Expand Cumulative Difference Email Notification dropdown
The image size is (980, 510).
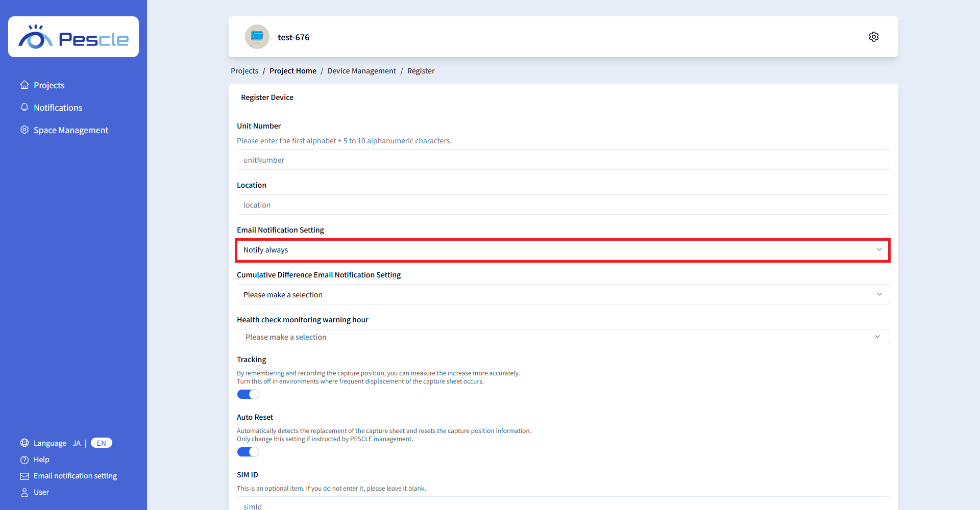point(562,295)
